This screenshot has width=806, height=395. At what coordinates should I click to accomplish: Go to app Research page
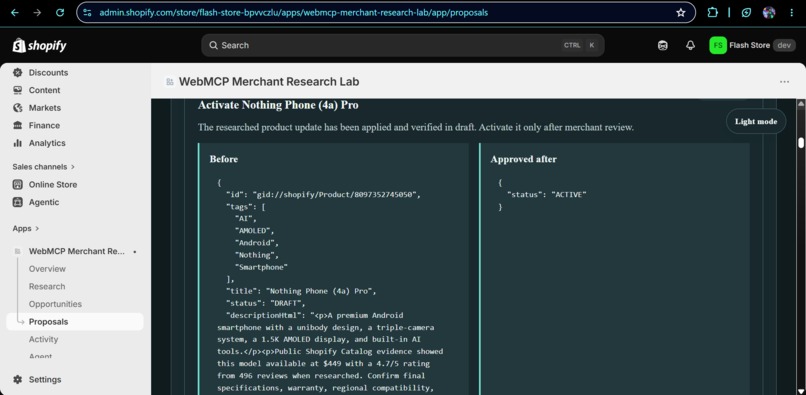click(47, 286)
